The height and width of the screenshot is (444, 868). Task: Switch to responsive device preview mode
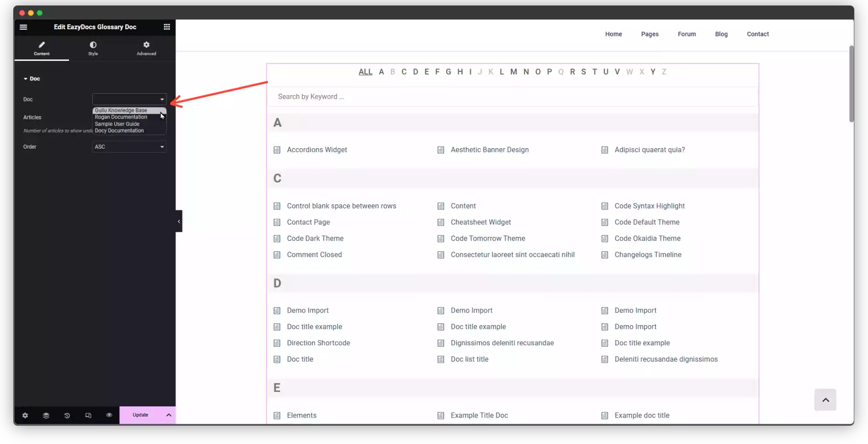pyautogui.click(x=88, y=415)
